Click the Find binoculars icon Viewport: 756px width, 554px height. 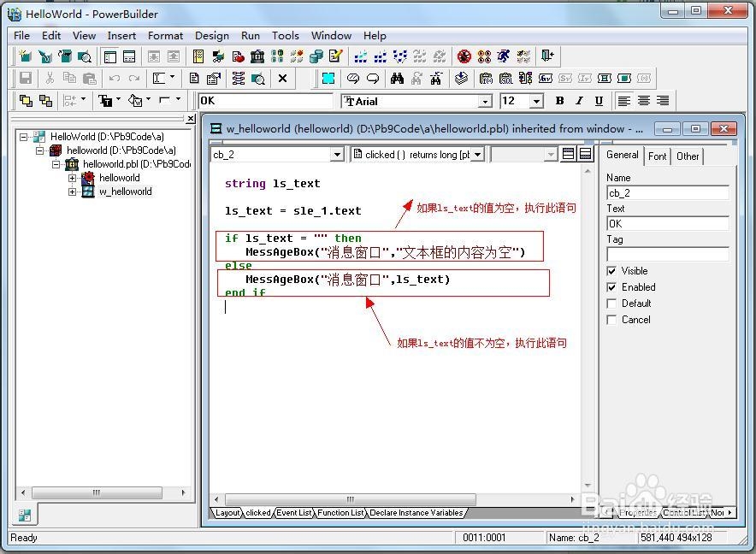(397, 78)
